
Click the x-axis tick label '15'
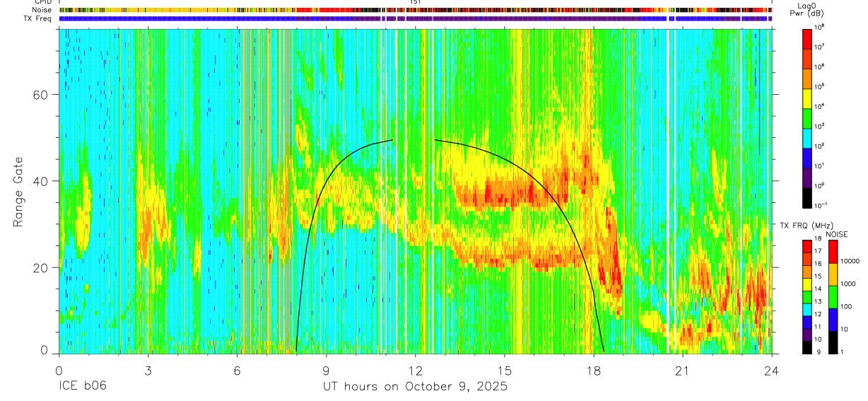(x=505, y=370)
